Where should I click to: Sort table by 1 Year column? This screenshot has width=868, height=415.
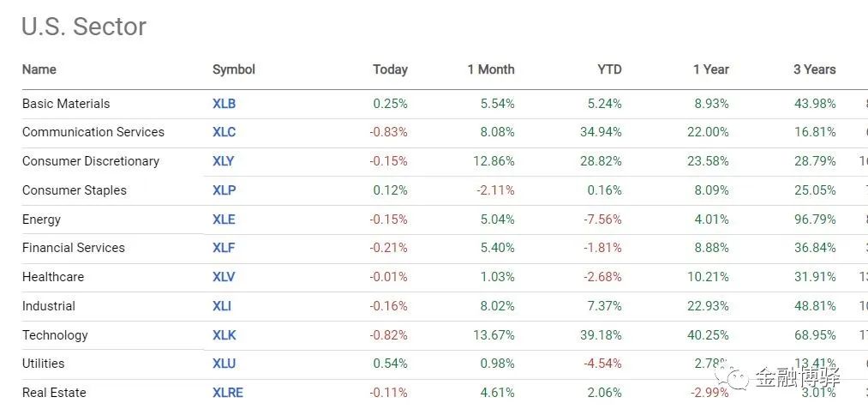710,69
